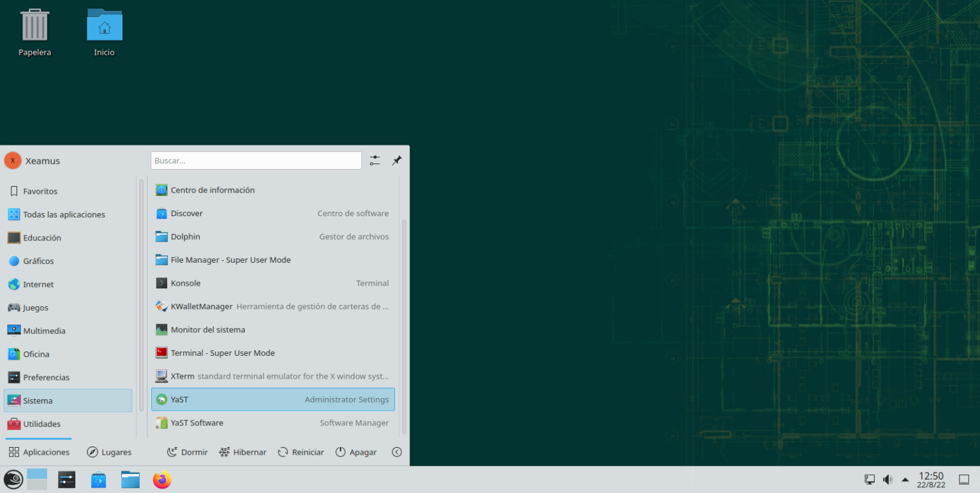Toggle sort options with the sliders icon
Screen dimensions: 980x493
tap(375, 160)
